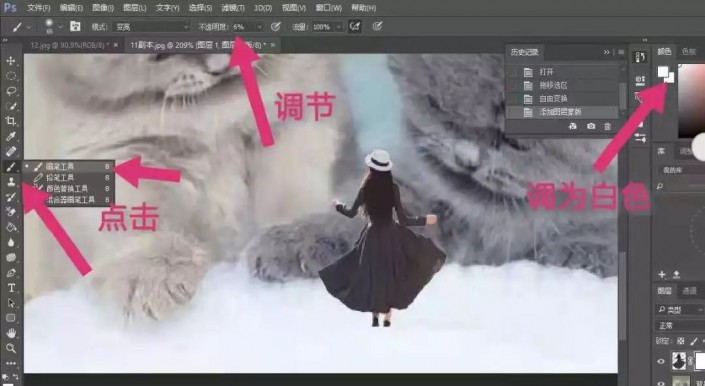Open the 文件(F) menu
The width and height of the screenshot is (705, 386).
(x=39, y=8)
